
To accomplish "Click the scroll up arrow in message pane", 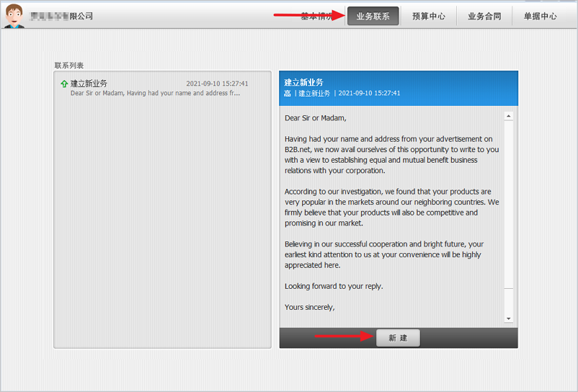I will click(509, 116).
